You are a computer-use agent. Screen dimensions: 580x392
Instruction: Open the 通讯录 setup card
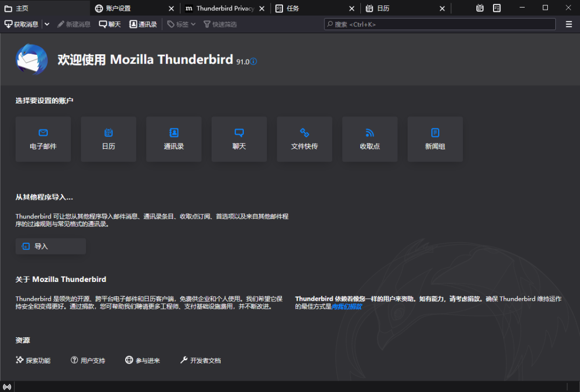pos(174,139)
